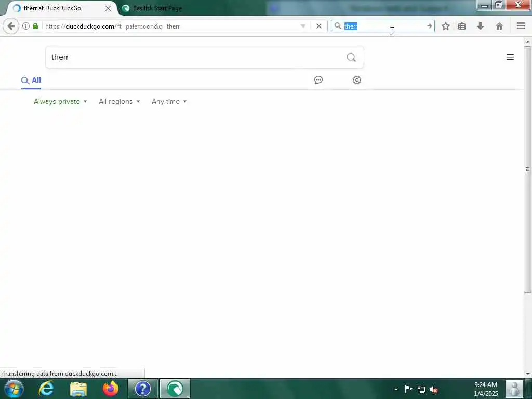
Task: Open the network status tray icon
Action: (421, 389)
